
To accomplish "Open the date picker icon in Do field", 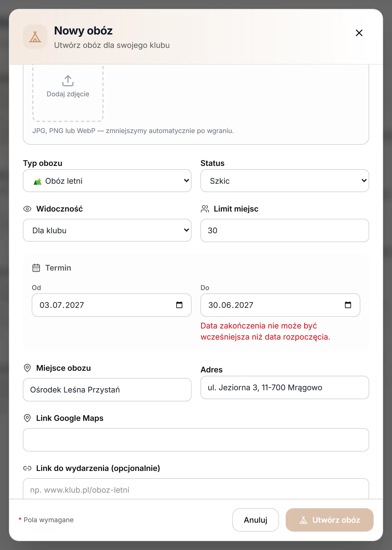I will (x=348, y=305).
